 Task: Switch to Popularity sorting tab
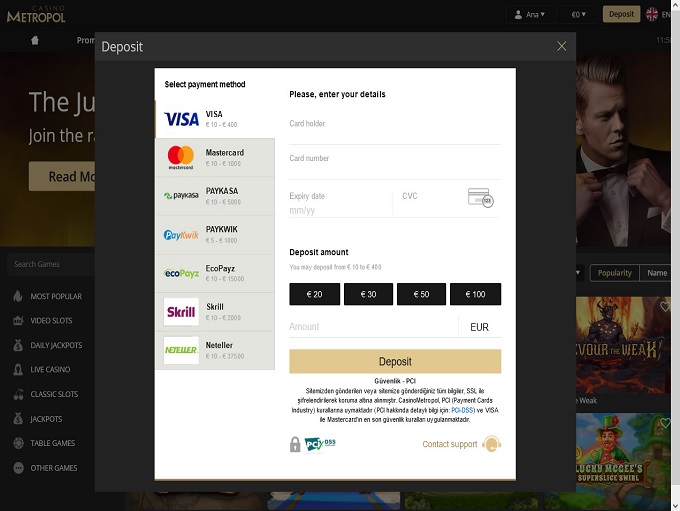pyautogui.click(x=614, y=273)
